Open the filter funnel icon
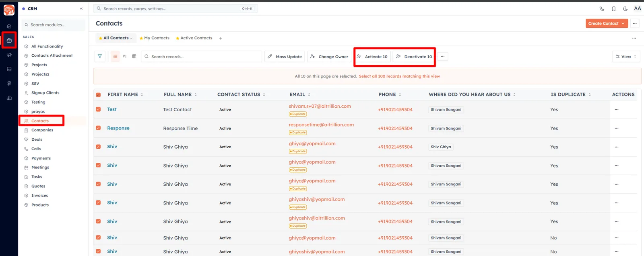Screen dimensions: 644x256 click(x=100, y=57)
